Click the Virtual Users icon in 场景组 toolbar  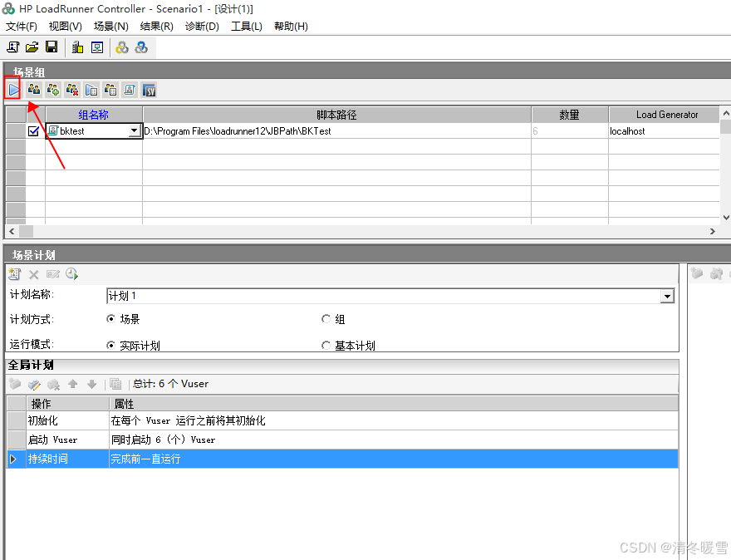point(33,89)
